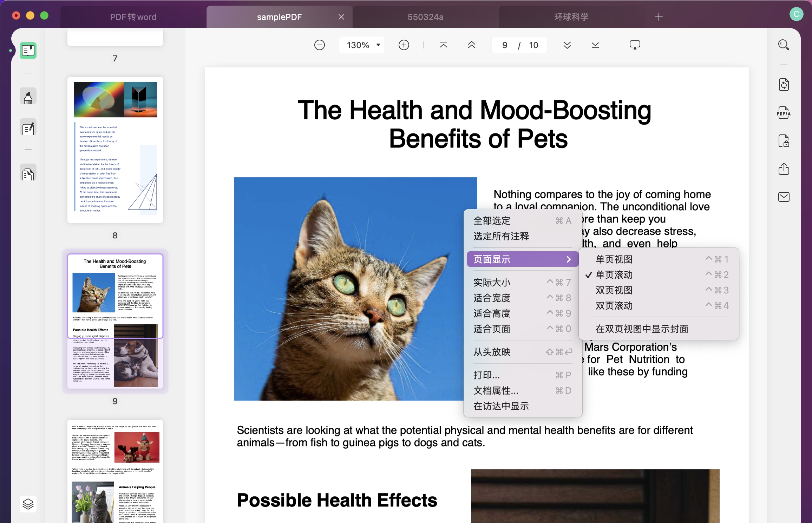The image size is (812, 523).
Task: Switch to the PDF转word tab
Action: pyautogui.click(x=133, y=17)
